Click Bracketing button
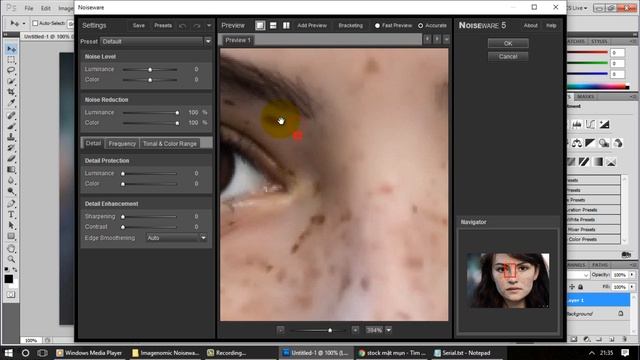The image size is (640, 360). (x=350, y=25)
